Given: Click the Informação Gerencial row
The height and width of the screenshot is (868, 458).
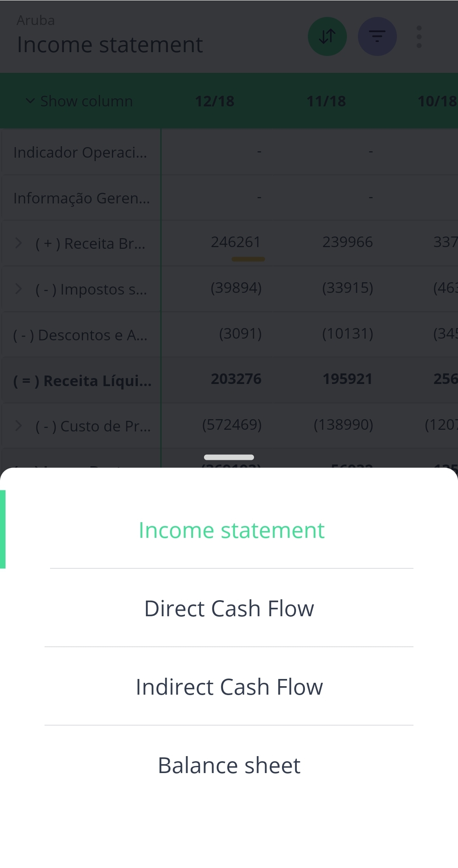Looking at the screenshot, I should (81, 198).
